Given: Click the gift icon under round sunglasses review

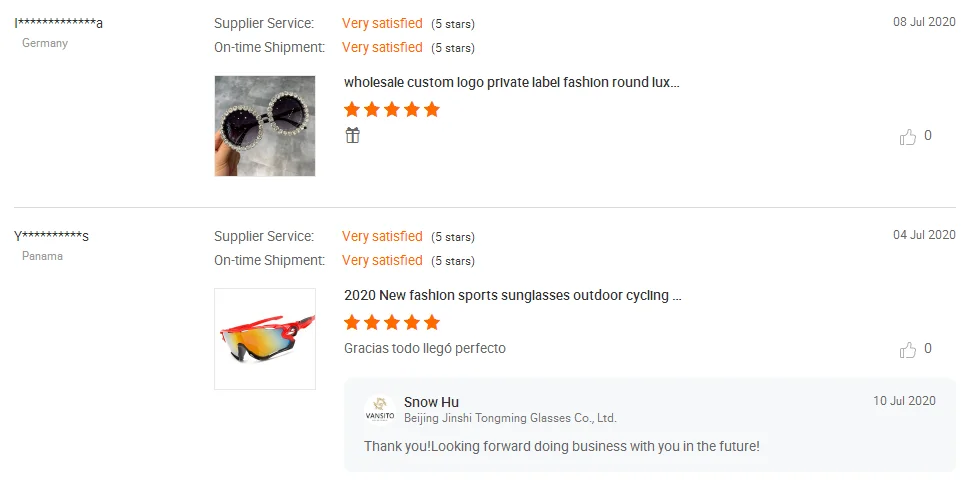Looking at the screenshot, I should point(352,136).
